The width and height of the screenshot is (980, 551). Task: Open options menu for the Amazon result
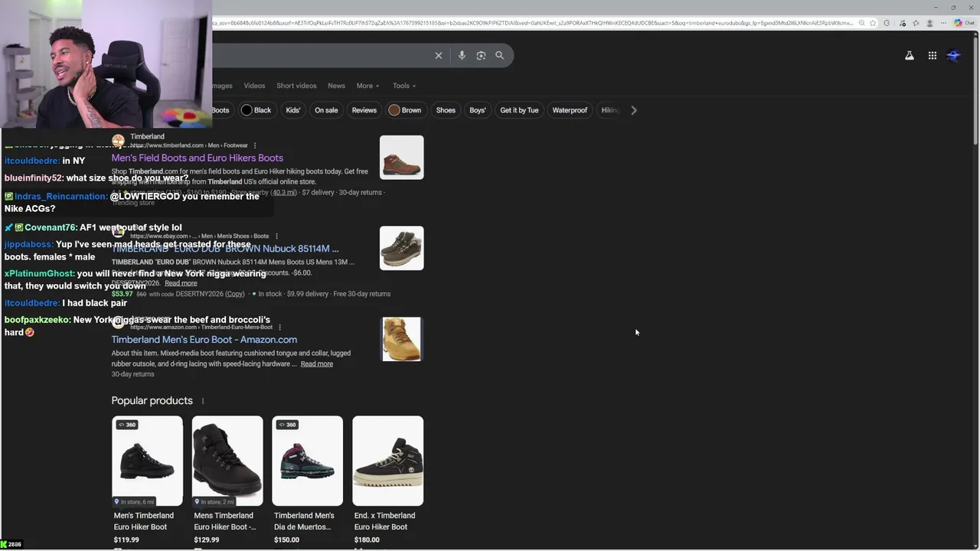point(280,327)
